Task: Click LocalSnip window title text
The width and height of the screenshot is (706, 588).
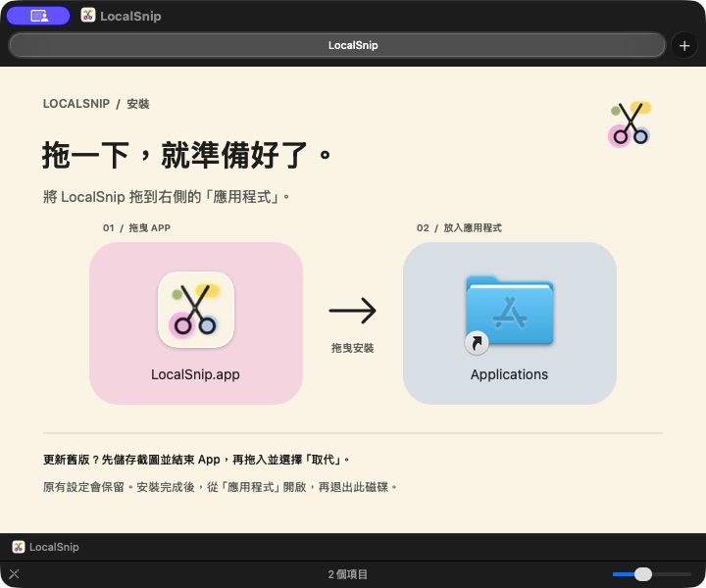Action: (130, 17)
